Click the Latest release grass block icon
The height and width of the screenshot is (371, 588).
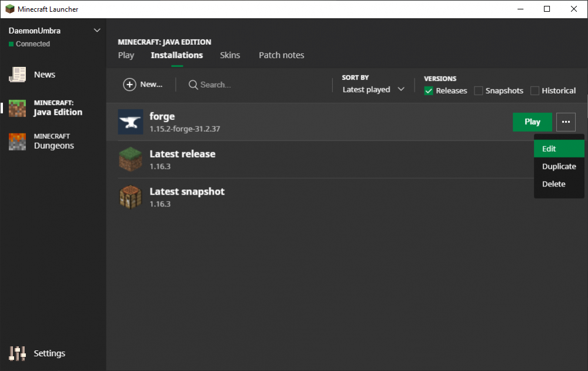click(131, 159)
